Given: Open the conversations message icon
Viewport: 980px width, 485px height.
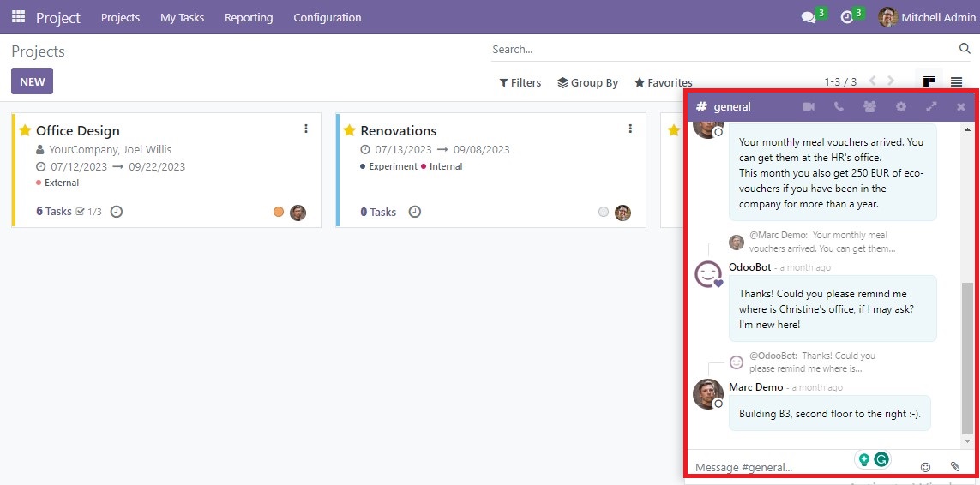Looking at the screenshot, I should coord(809,17).
